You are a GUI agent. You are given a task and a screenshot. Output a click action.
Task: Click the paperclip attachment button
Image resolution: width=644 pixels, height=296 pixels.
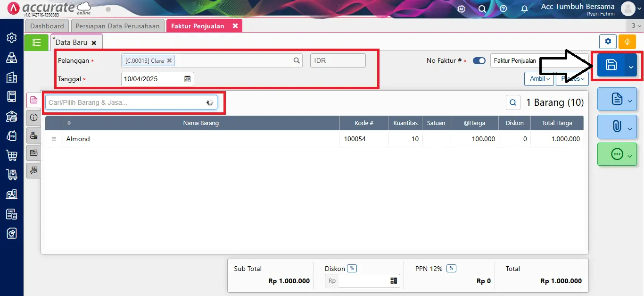pos(616,127)
